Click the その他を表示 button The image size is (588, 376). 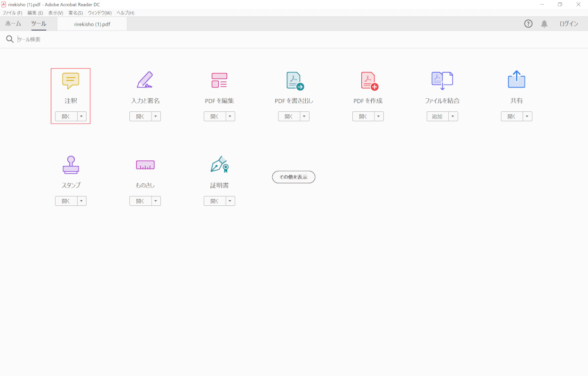294,177
